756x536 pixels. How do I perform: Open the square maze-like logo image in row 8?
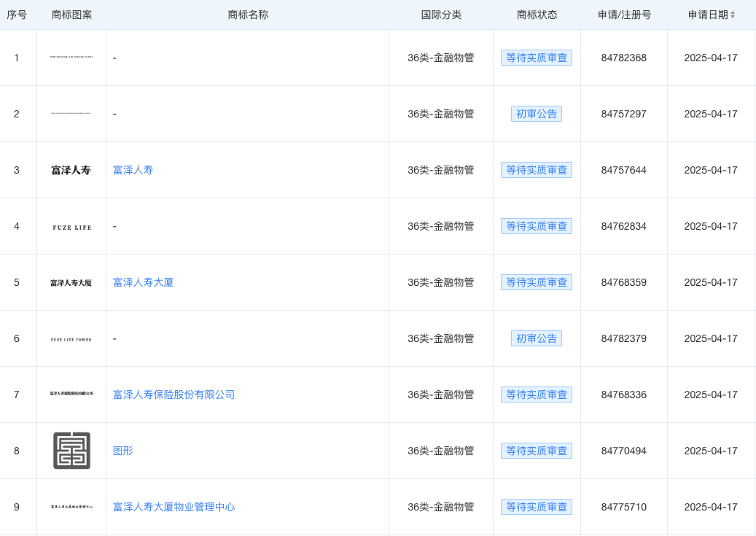coord(71,451)
